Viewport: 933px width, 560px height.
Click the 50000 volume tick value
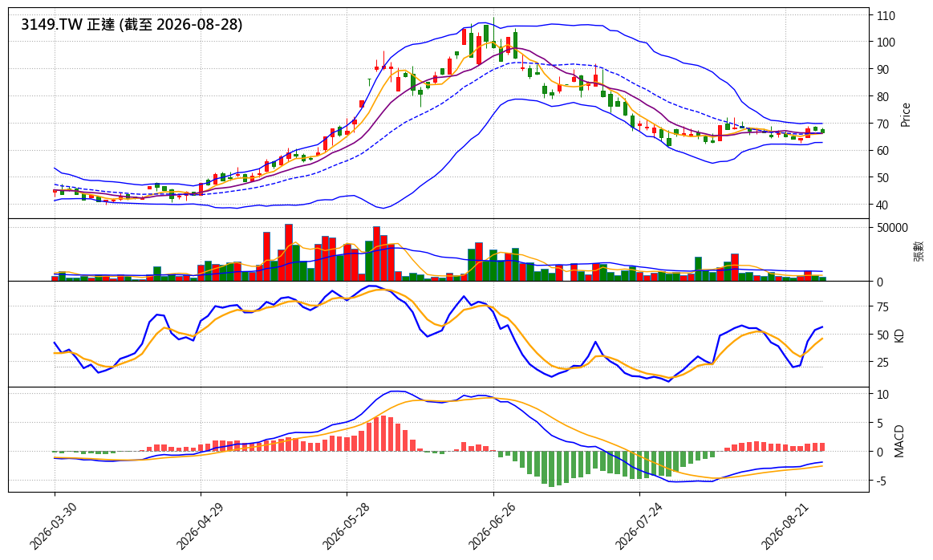893,228
